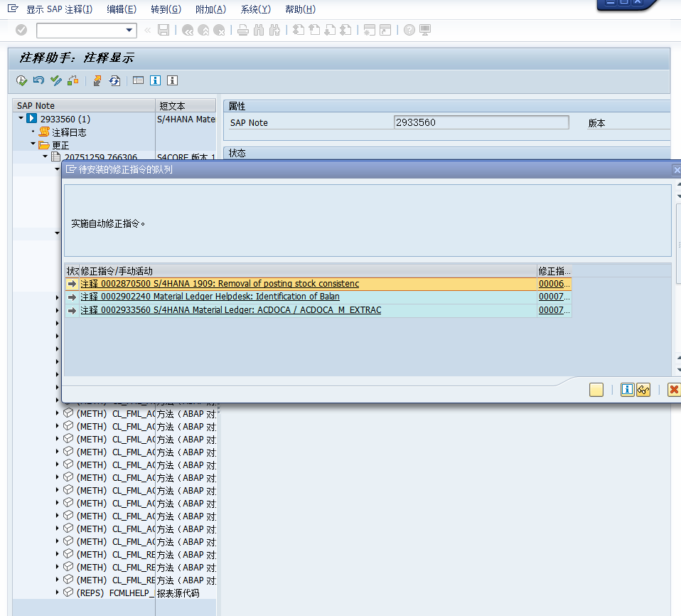Click the blank yellow continue button in dialog
Image resolution: width=681 pixels, height=616 pixels.
click(x=596, y=390)
